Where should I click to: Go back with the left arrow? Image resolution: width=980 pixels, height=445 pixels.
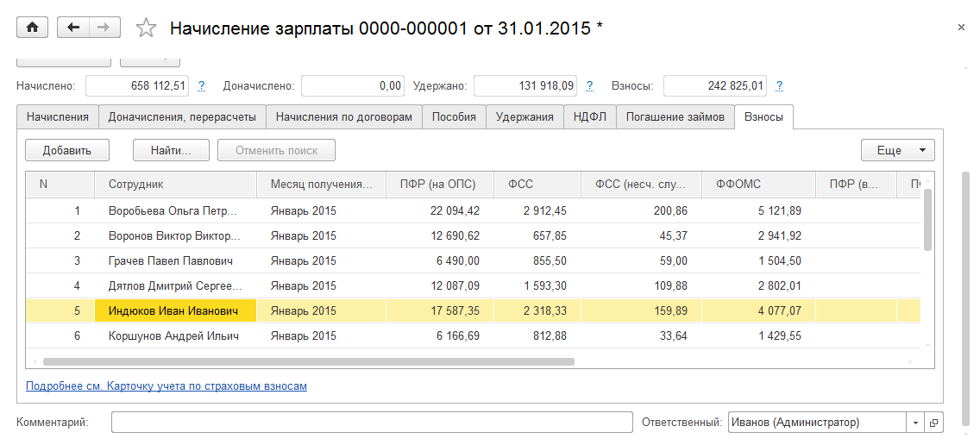tap(73, 28)
